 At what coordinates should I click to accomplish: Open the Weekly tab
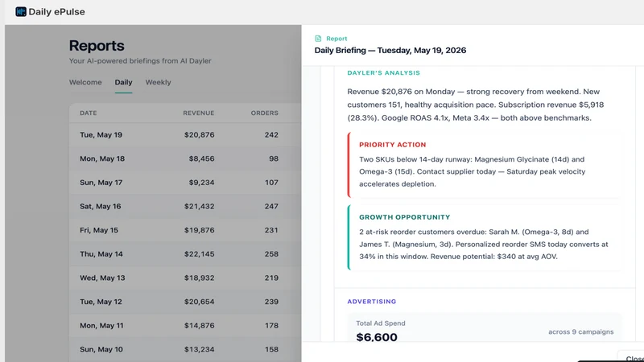pyautogui.click(x=158, y=82)
